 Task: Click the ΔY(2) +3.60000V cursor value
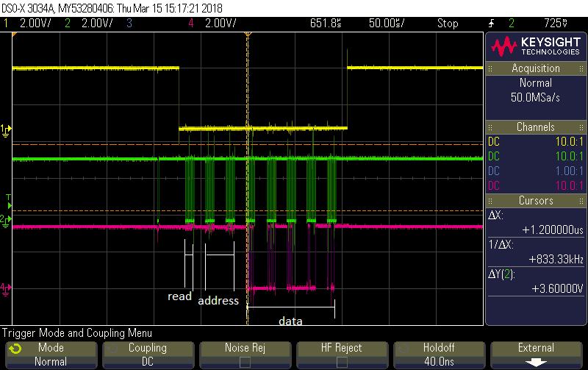(x=557, y=288)
